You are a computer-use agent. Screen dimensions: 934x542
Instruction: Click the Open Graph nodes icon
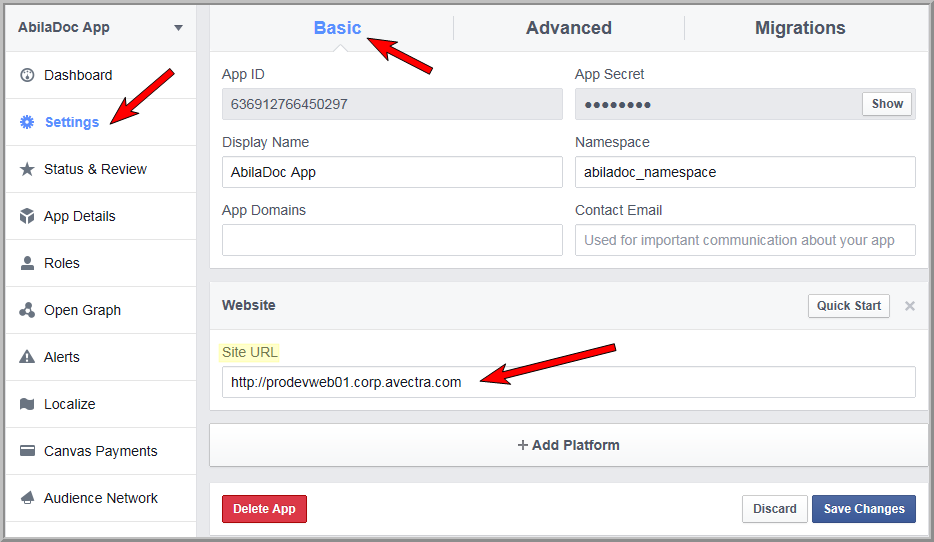click(x=27, y=310)
